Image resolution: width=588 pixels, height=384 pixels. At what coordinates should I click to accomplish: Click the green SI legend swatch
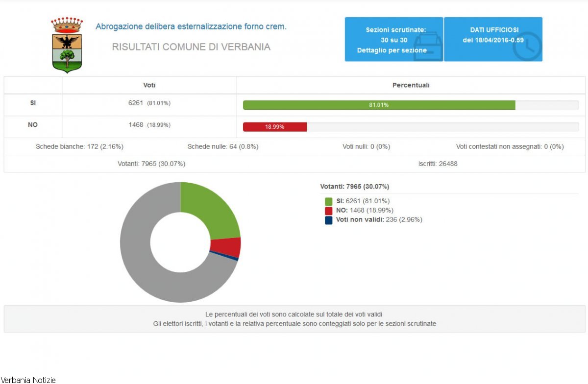[329, 201]
